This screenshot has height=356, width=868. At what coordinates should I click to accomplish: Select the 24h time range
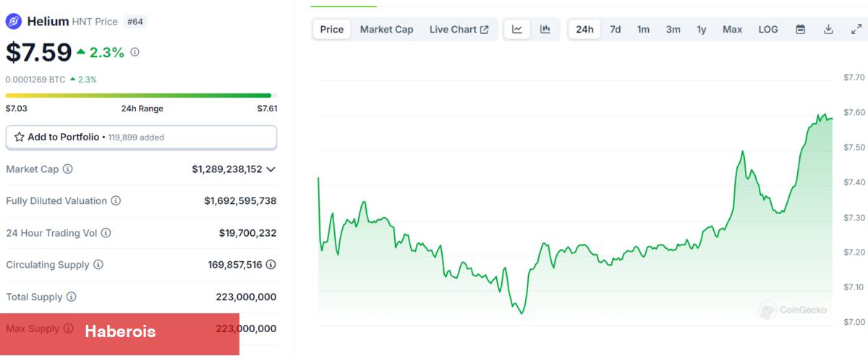click(584, 30)
